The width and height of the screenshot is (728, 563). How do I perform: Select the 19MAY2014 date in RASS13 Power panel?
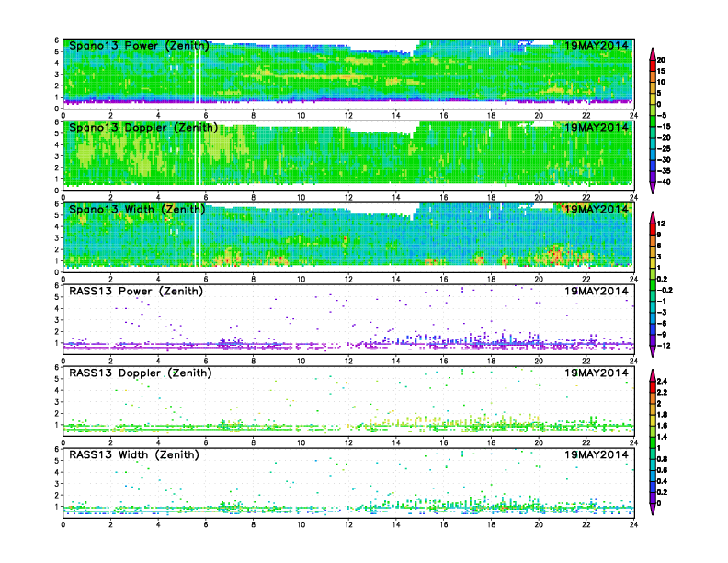coord(597,292)
